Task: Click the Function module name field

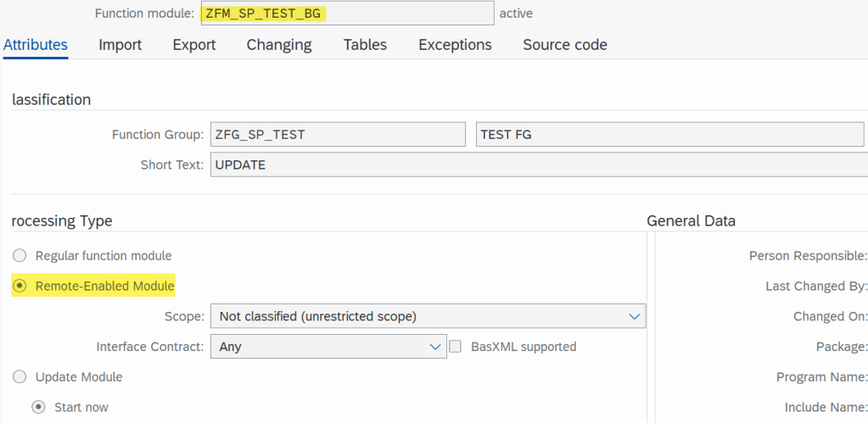Action: [x=346, y=14]
